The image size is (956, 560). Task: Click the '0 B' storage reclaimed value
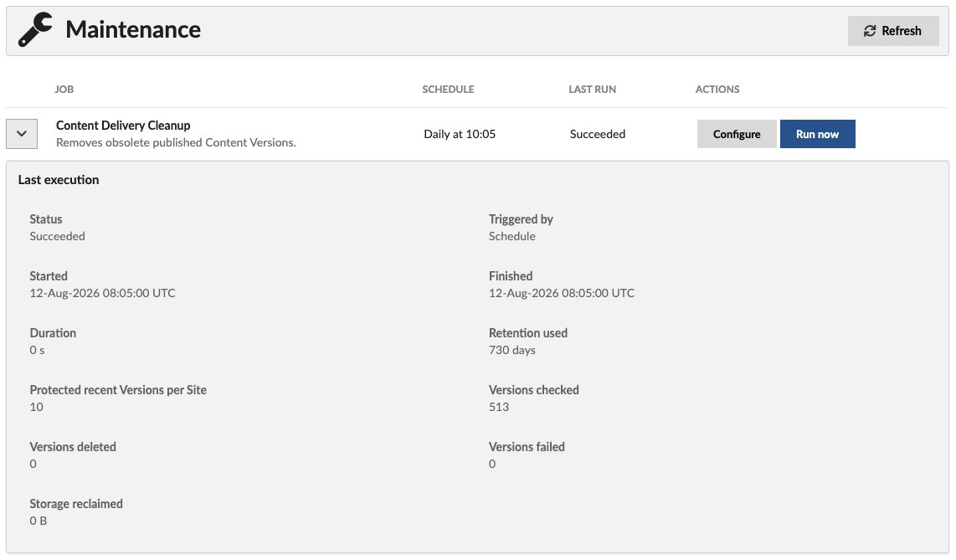coord(39,521)
